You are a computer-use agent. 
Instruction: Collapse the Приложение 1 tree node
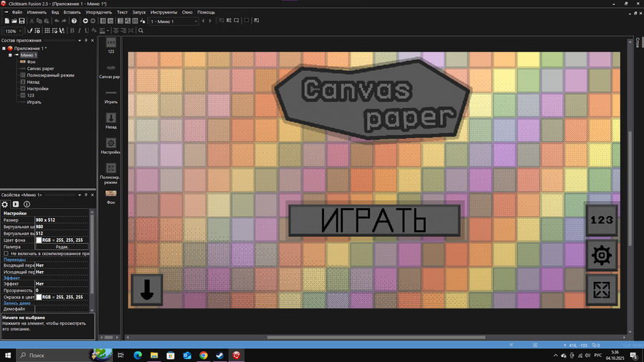point(4,49)
